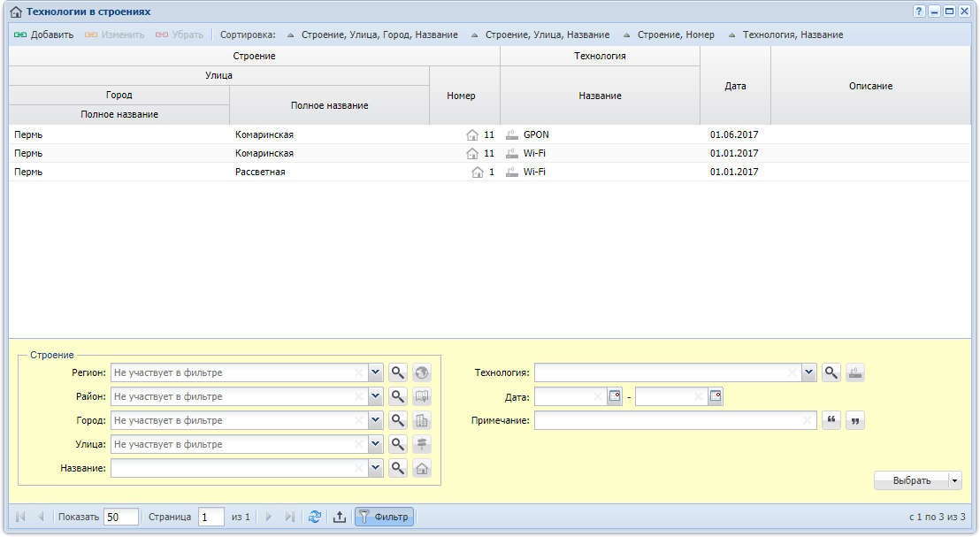The width and height of the screenshot is (980, 537).
Task: Click the Технология Название column header
Action: [x=600, y=96]
